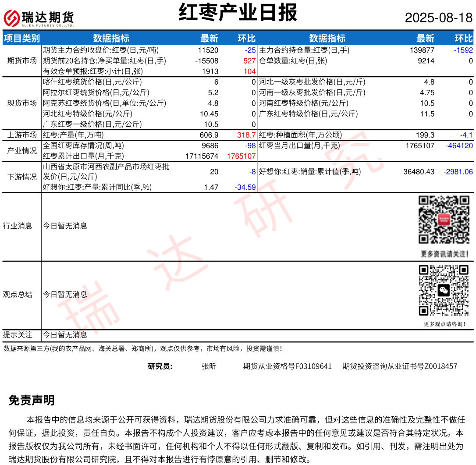Screen dimensions: 476x465
Task: Click the 产业情况 row label
Action: (22, 151)
